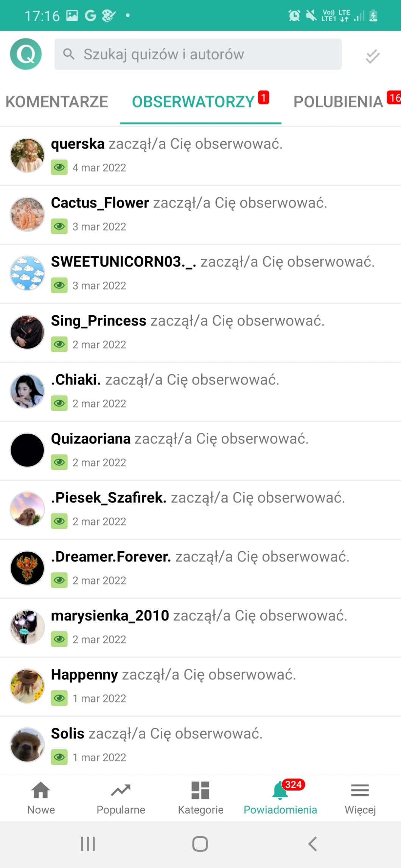
Task: Tap .Chiaki. profile avatar
Action: [27, 391]
